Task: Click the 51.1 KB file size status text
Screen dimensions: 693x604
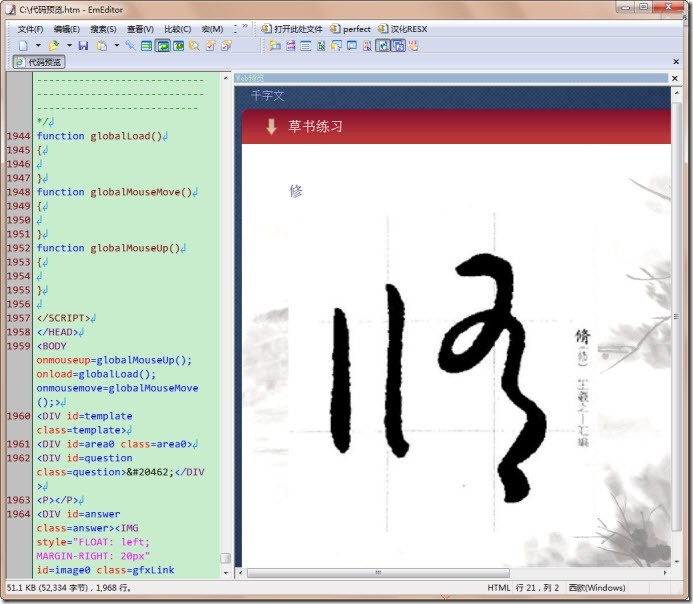Action: point(69,588)
